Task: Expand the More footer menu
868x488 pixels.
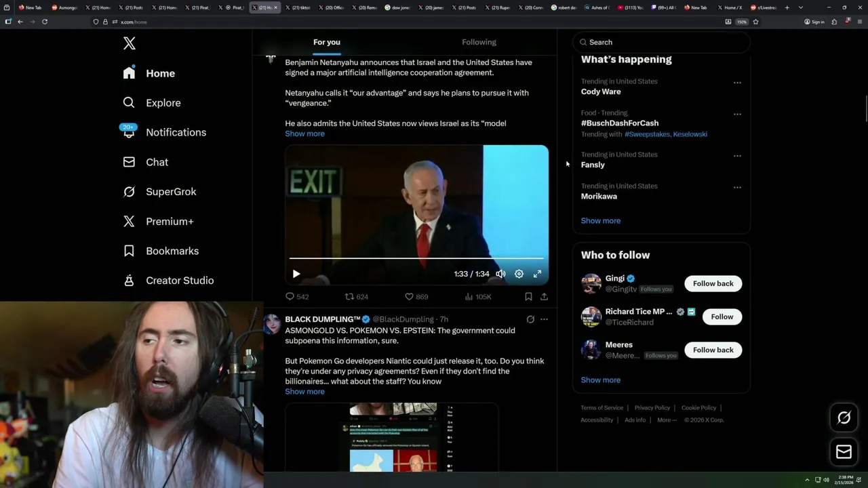Action: point(667,420)
